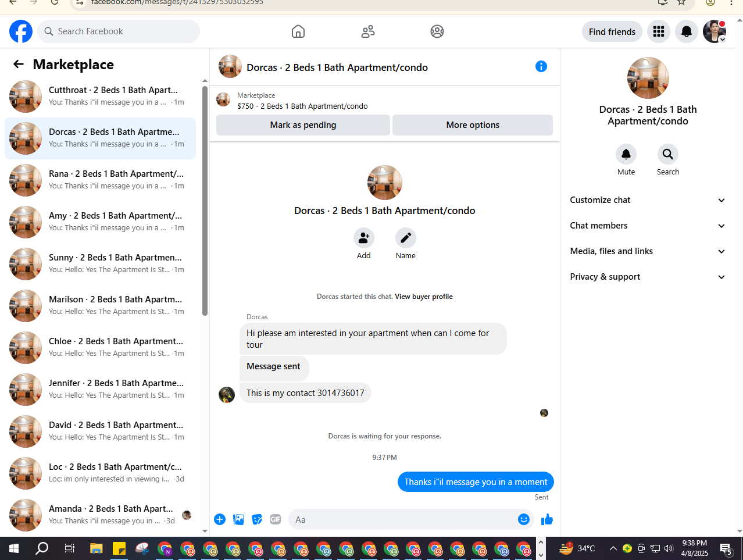Search within the conversation
743x560 pixels.
click(668, 154)
